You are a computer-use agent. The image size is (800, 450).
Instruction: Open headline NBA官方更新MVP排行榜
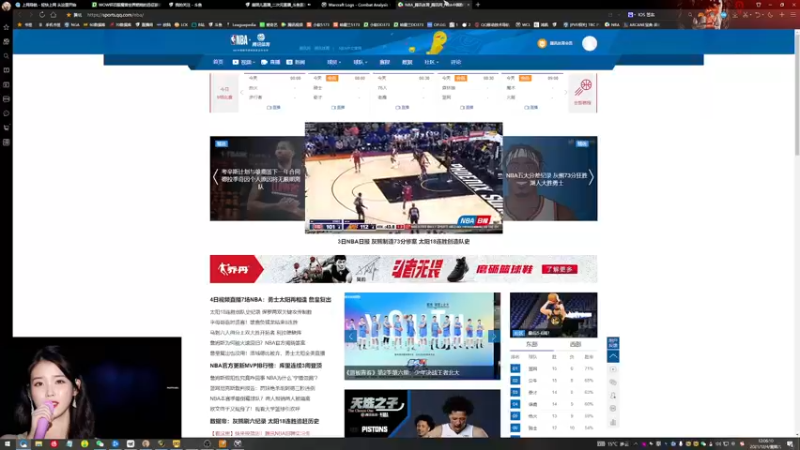(266, 366)
